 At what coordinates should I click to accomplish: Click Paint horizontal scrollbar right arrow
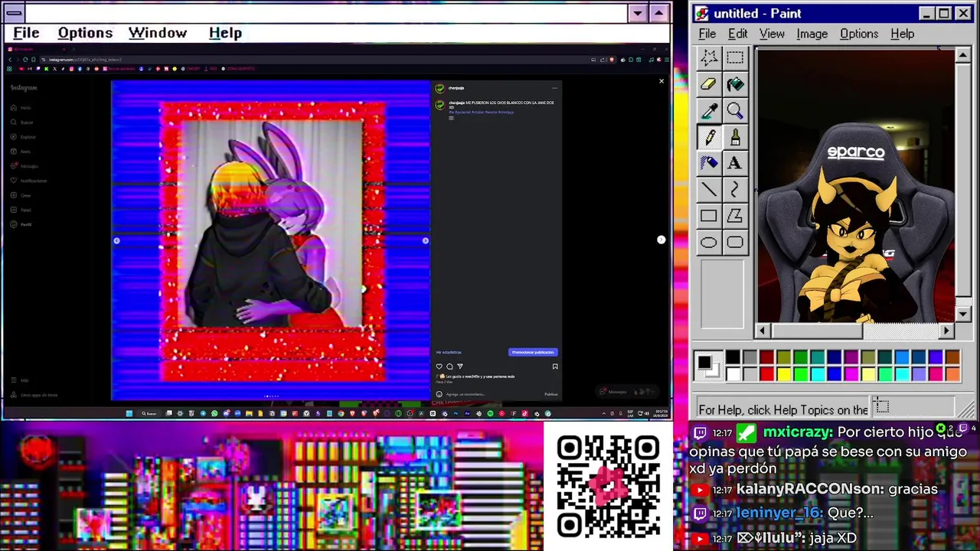click(946, 331)
